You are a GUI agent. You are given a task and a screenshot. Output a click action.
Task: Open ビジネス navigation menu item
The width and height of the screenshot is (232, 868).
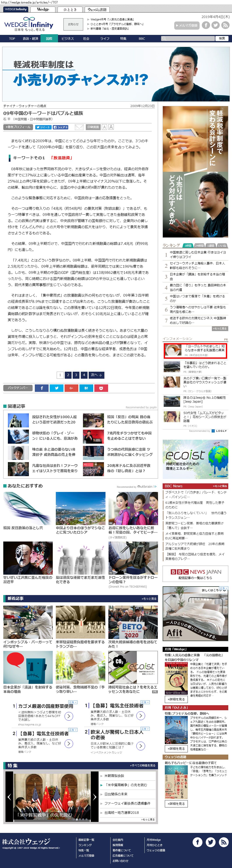[68, 38]
